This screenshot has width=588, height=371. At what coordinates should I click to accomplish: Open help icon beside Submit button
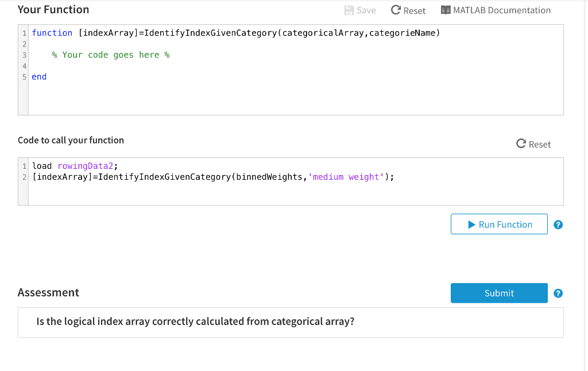pyautogui.click(x=558, y=293)
